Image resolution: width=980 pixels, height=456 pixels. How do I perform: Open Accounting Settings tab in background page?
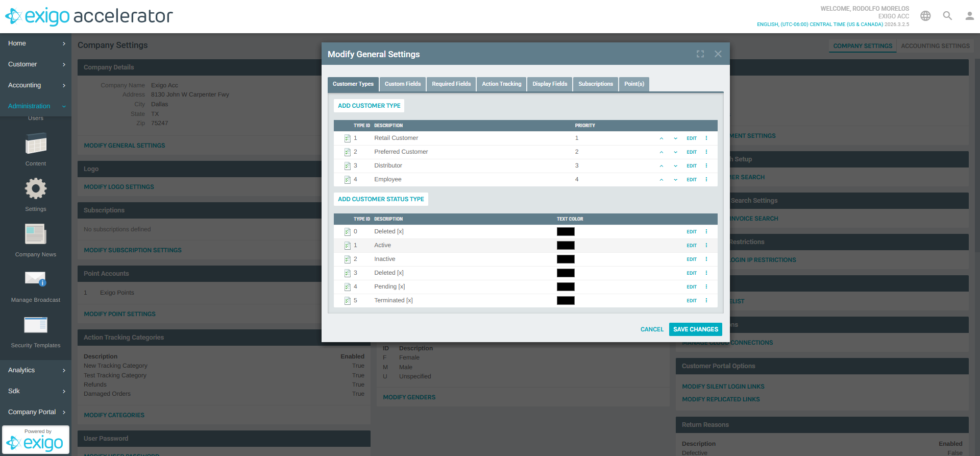pyautogui.click(x=935, y=46)
